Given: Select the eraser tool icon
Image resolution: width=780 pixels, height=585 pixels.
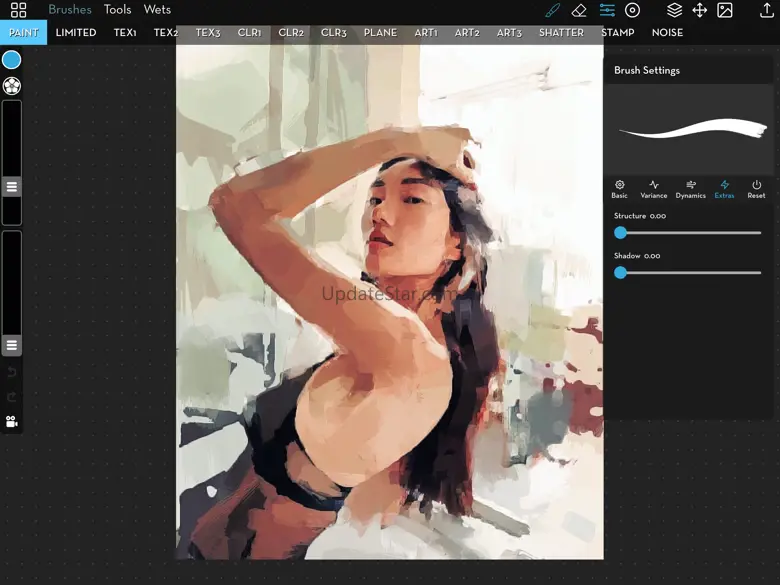Looking at the screenshot, I should coord(579,10).
